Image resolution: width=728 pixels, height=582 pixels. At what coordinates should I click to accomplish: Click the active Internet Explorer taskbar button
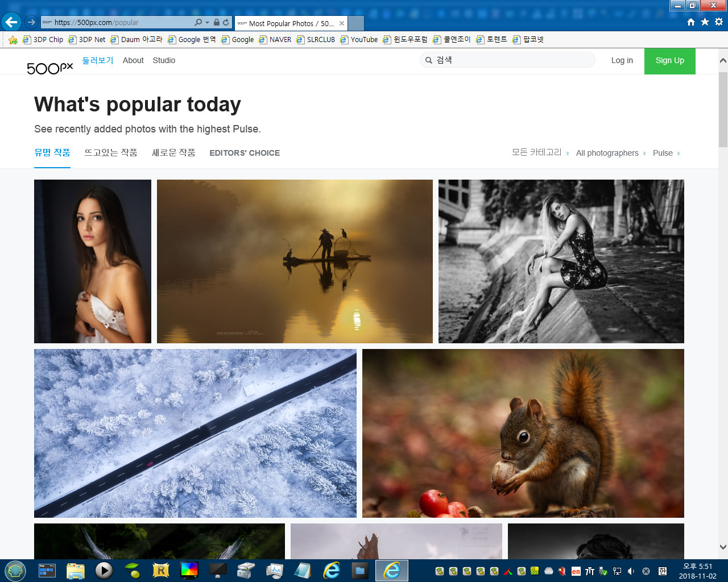392,570
